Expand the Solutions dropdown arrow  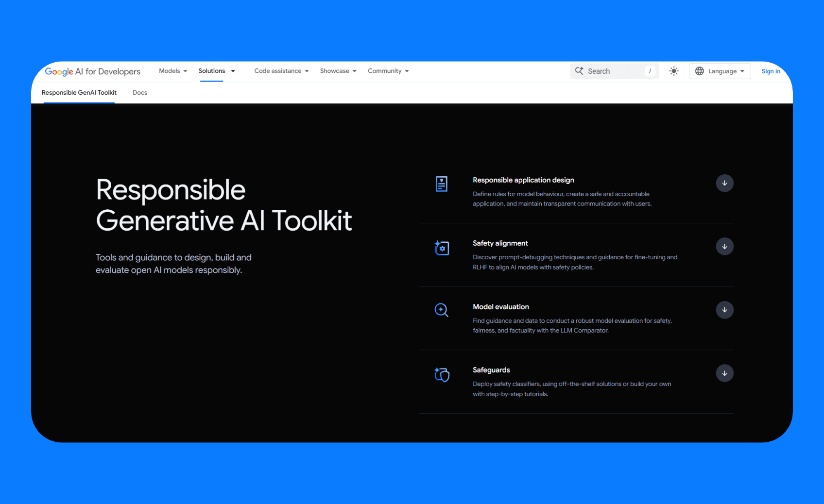point(233,71)
